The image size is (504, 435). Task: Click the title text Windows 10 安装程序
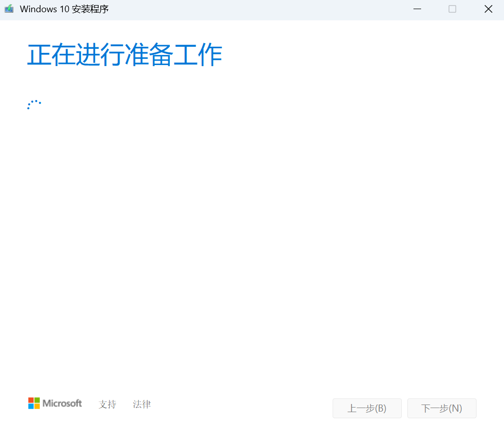pyautogui.click(x=64, y=9)
